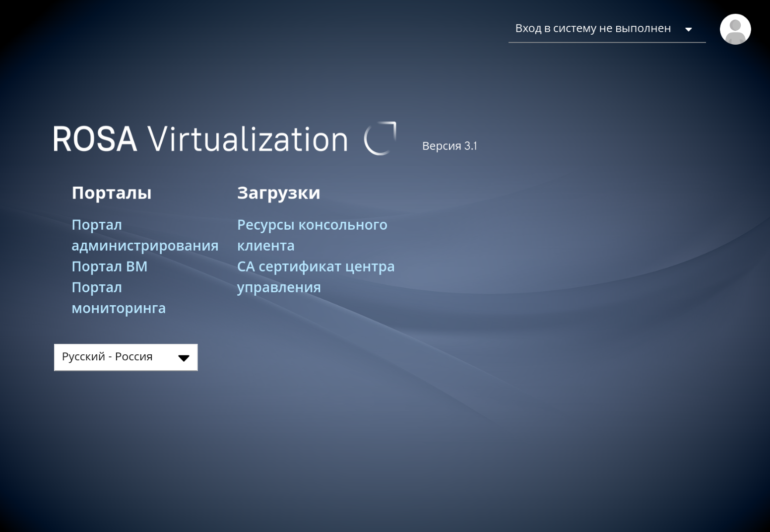
Task: Click the word 'управления' in the certificate link
Action: 278,287
